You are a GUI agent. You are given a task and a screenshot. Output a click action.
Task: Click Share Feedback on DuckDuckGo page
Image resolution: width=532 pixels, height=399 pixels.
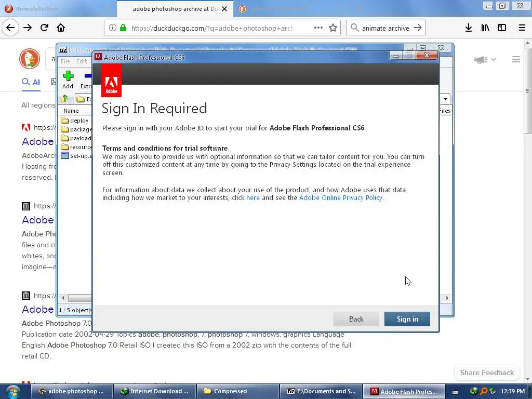pyautogui.click(x=487, y=373)
